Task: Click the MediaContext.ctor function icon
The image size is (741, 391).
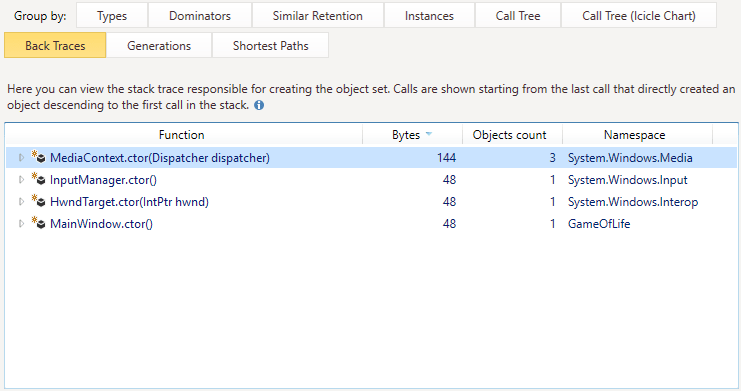Action: 39,157
